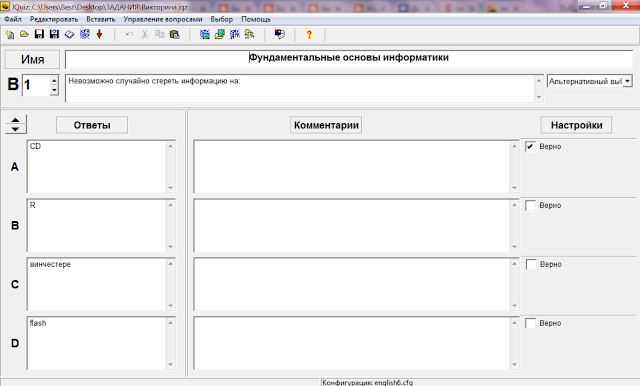
Task: Click the comment field for answer D
Action: pyautogui.click(x=352, y=343)
